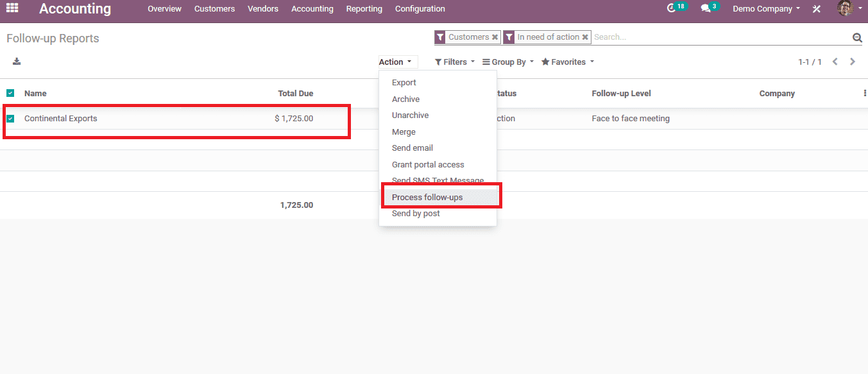Screen dimensions: 868x374
Task: Toggle the select-all header checkbox
Action: pyautogui.click(x=10, y=93)
